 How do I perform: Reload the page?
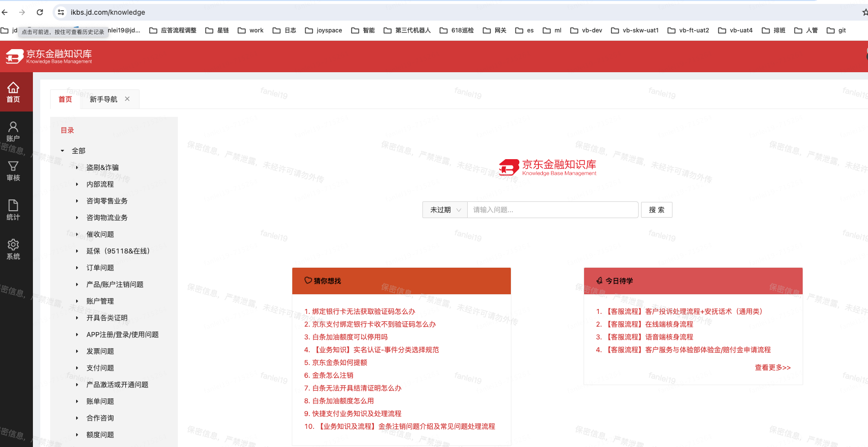point(40,12)
